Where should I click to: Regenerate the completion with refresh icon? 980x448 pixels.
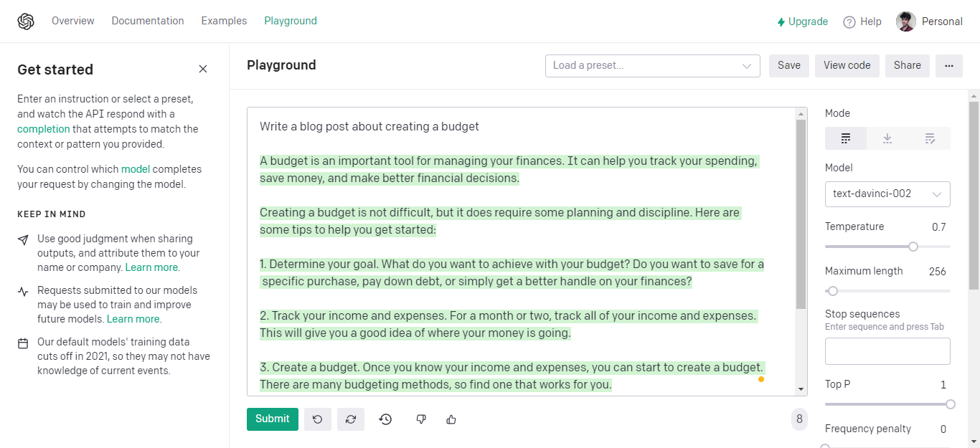(x=351, y=419)
